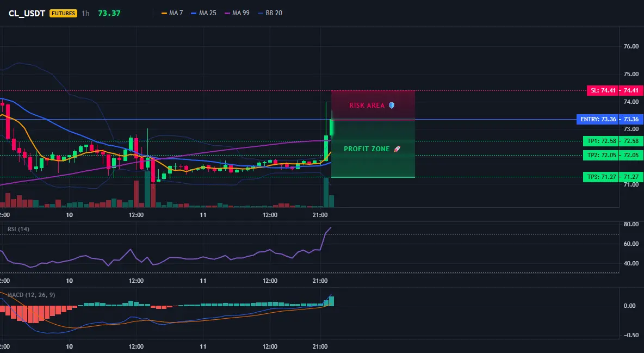
Task: Click the 76.00 price axis value
Action: coord(631,46)
